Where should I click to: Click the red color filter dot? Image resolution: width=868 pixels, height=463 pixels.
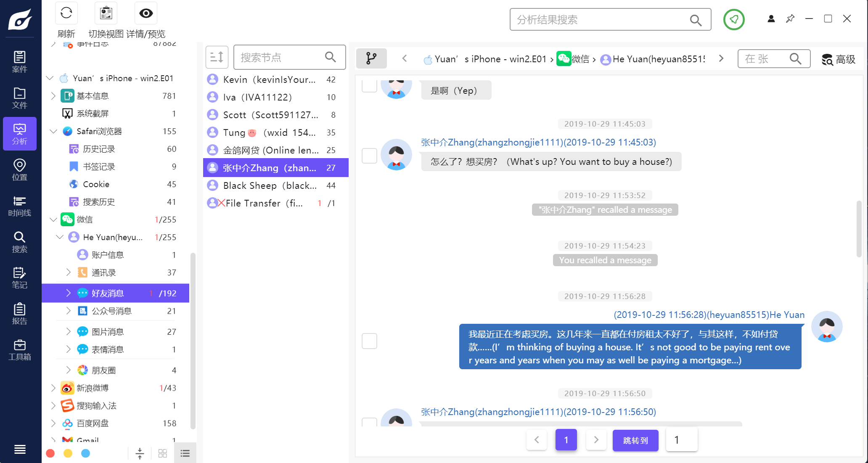pos(50,453)
